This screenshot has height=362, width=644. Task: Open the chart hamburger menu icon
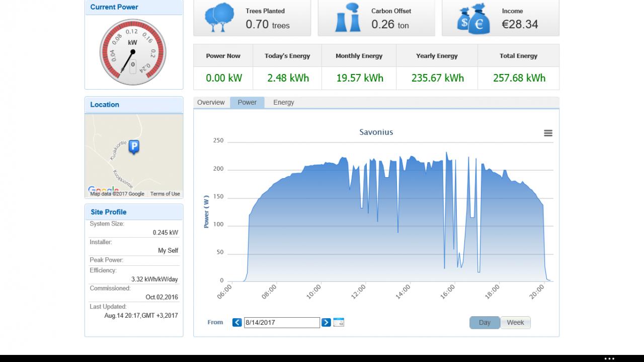point(548,133)
